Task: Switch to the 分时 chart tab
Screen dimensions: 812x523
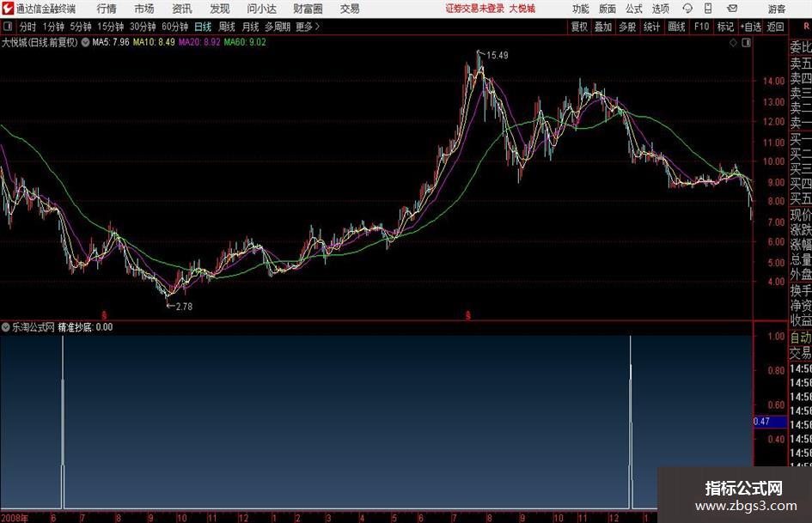Action: point(28,27)
